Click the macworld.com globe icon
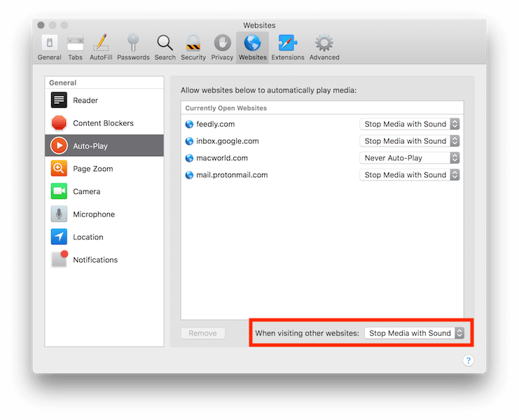Viewport: 519px width, 420px height. [x=189, y=158]
